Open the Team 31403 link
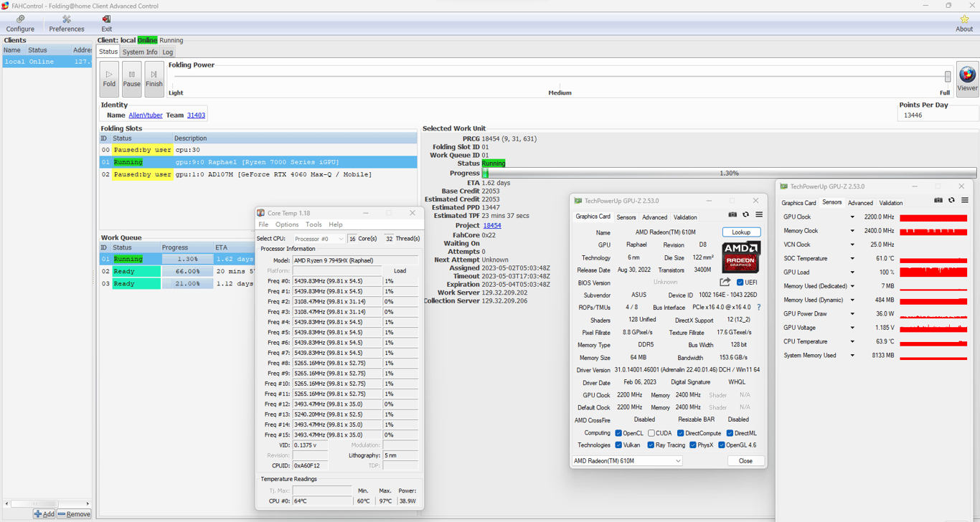980x522 pixels. 196,115
